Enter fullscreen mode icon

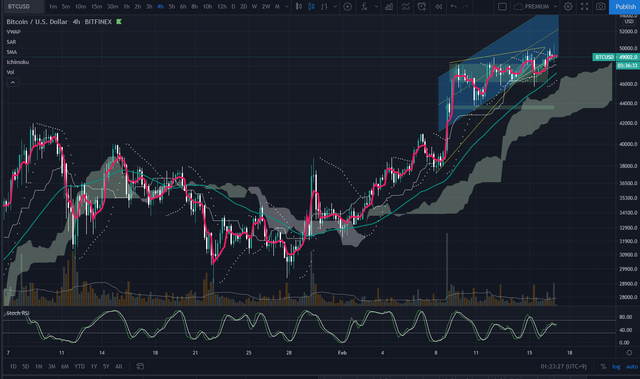[x=584, y=7]
